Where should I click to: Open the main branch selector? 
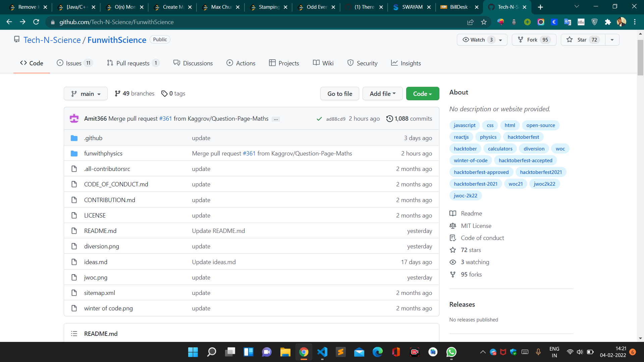point(86,94)
